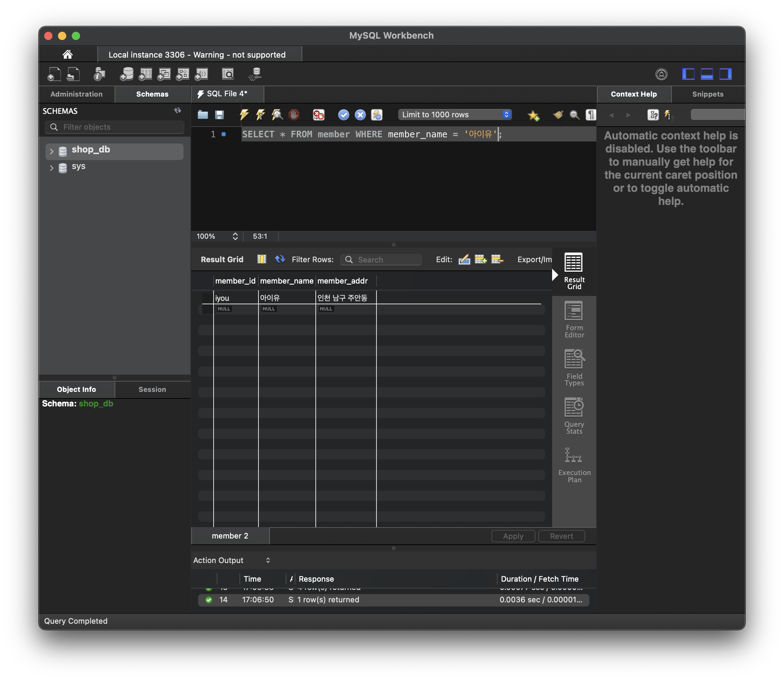Select the 1 row(s) returned output row
Viewport: 784px width, 681px height.
(393, 600)
